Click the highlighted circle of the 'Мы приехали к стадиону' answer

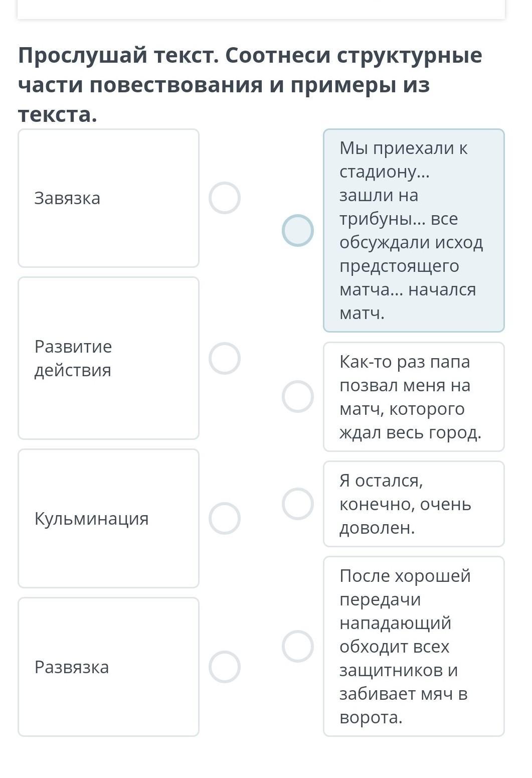click(298, 230)
